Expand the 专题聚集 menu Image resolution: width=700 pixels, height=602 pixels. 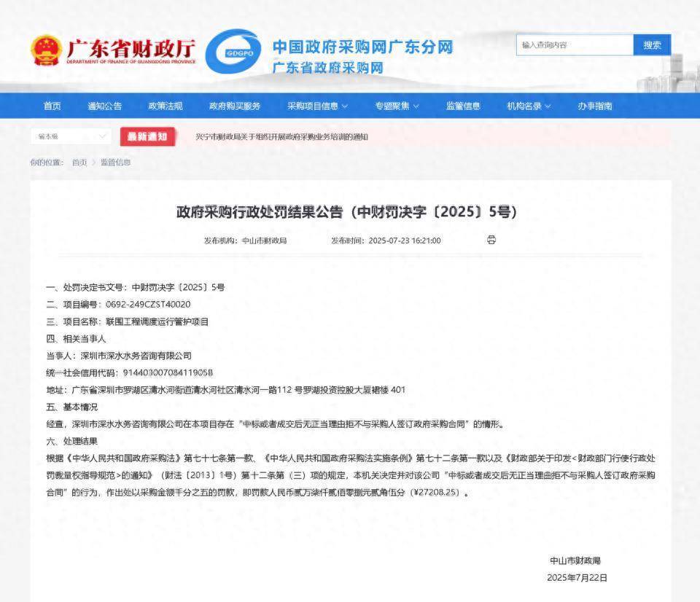pos(397,106)
